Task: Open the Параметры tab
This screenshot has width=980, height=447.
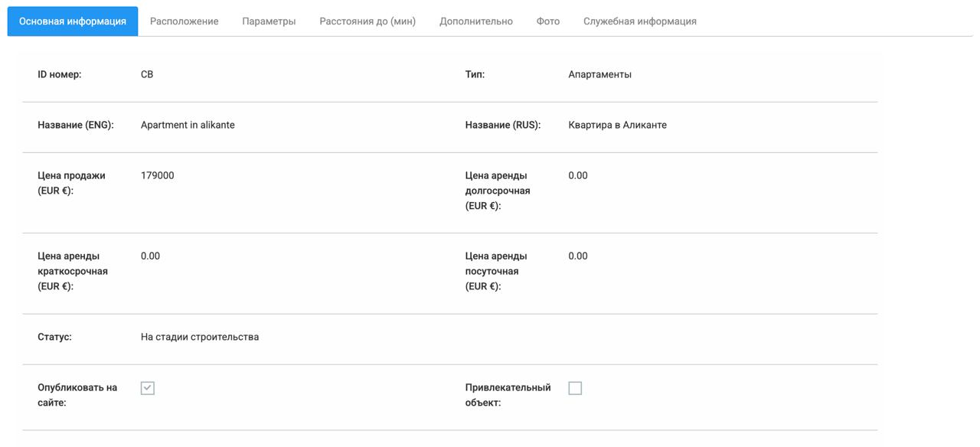Action: coord(269,21)
